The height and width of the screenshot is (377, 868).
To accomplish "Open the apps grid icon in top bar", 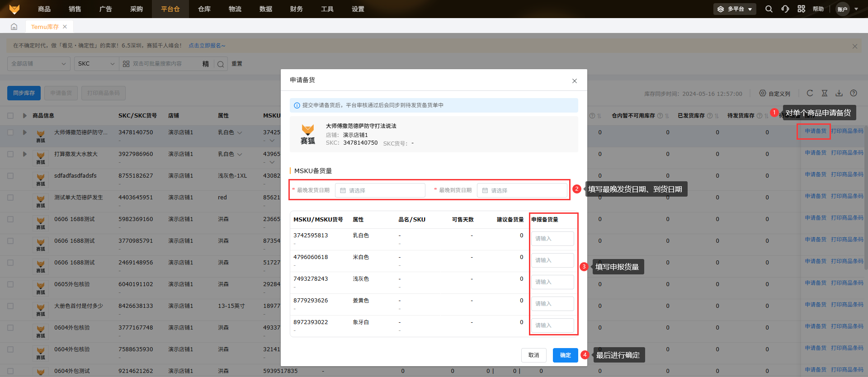I will [x=801, y=9].
